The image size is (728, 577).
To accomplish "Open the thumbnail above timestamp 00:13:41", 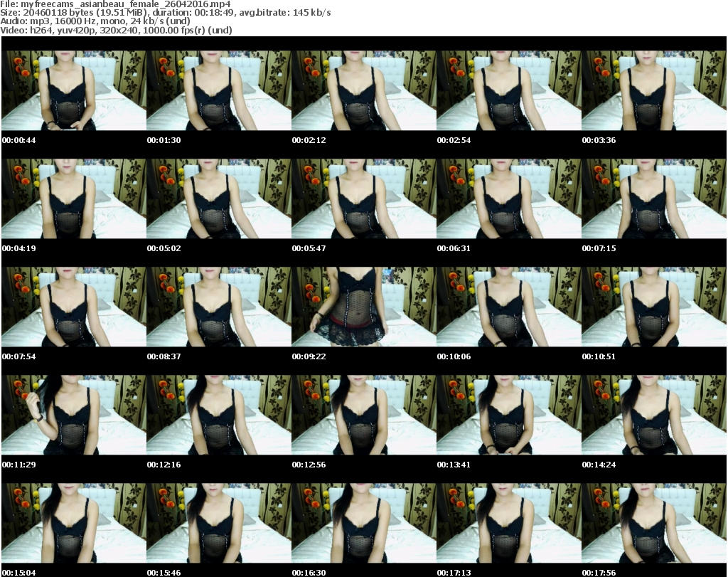I will [x=509, y=415].
